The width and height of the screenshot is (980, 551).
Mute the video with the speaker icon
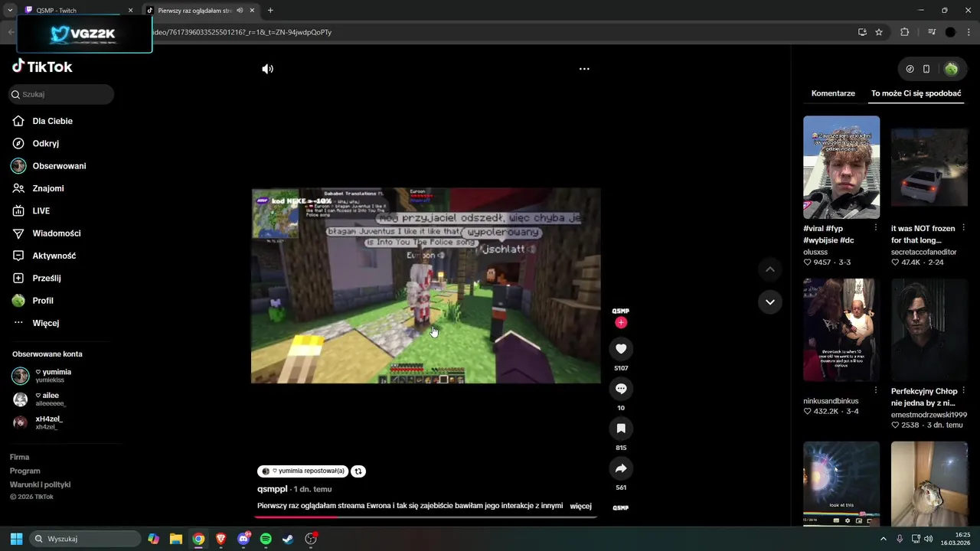(x=267, y=69)
